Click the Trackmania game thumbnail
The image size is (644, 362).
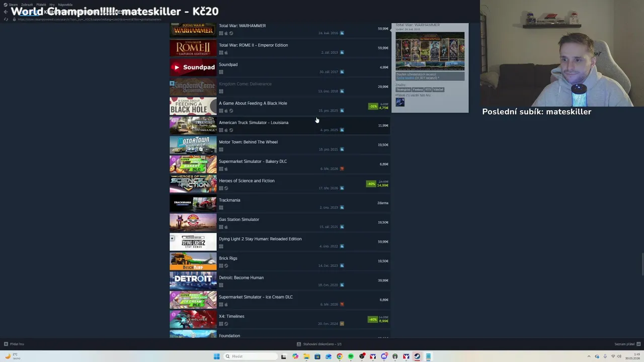pyautogui.click(x=193, y=203)
